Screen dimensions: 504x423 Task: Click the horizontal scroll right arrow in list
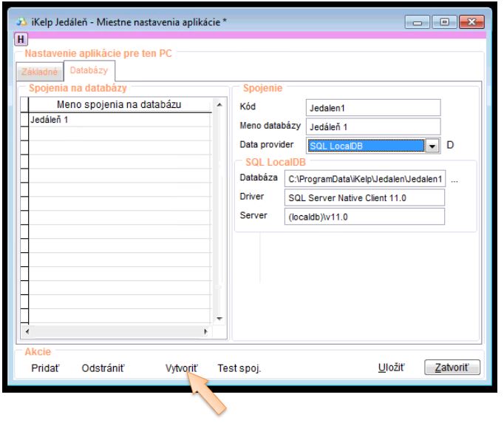(x=205, y=331)
